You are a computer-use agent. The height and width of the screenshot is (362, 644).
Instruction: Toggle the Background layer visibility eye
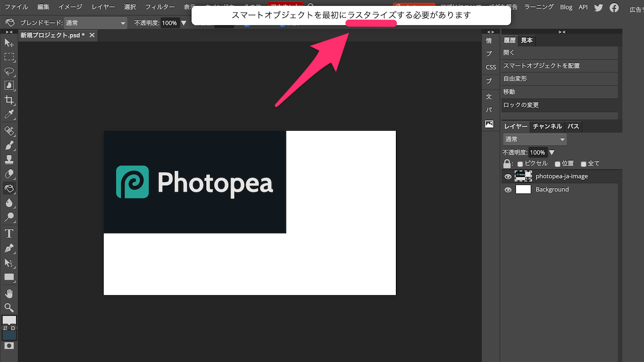pos(508,190)
